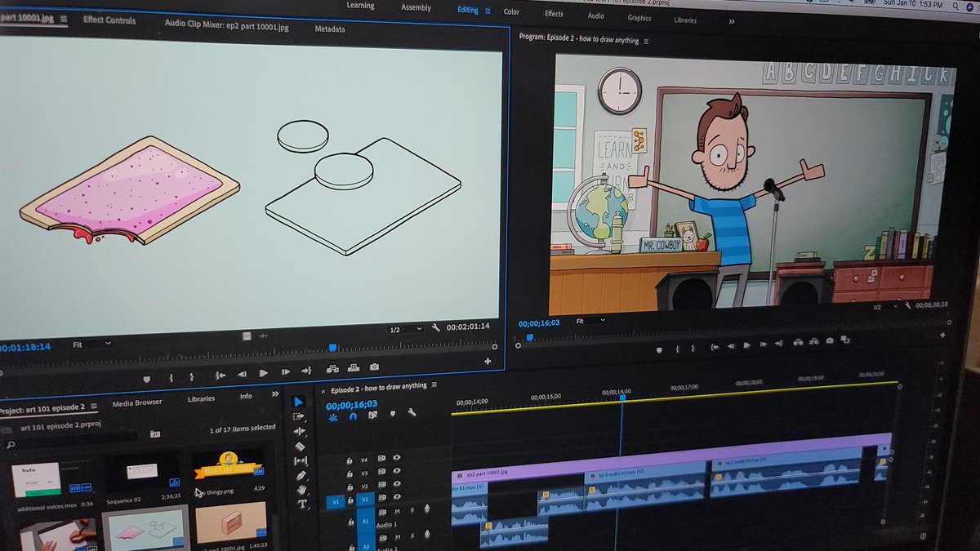Step forward one frame in Program monitor
The width and height of the screenshot is (980, 551).
click(x=764, y=345)
